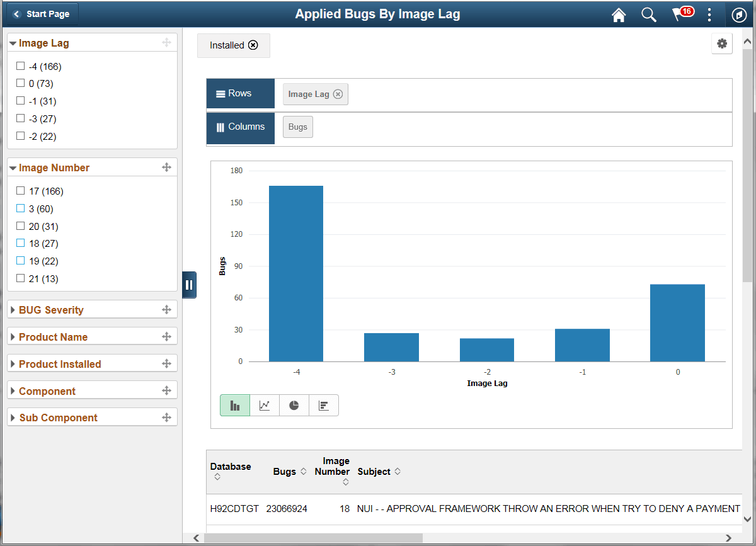Click the horizontal scrollbar thumb

point(312,538)
